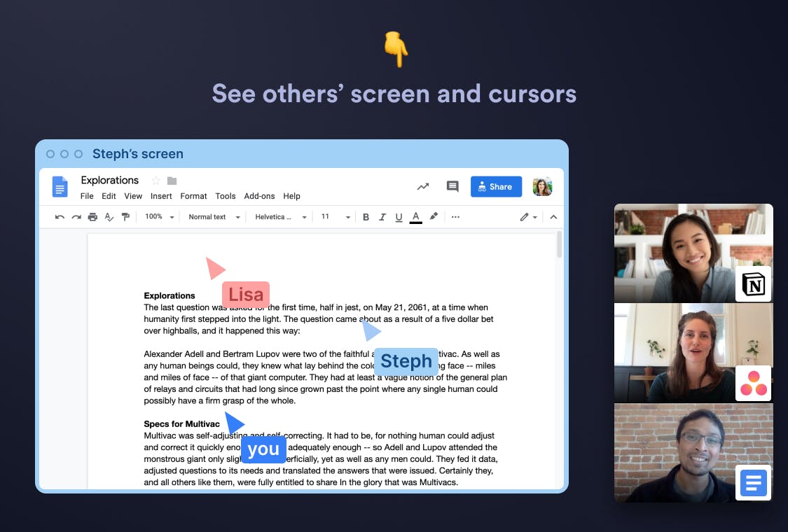
Task: Click the Share button
Action: click(x=496, y=186)
